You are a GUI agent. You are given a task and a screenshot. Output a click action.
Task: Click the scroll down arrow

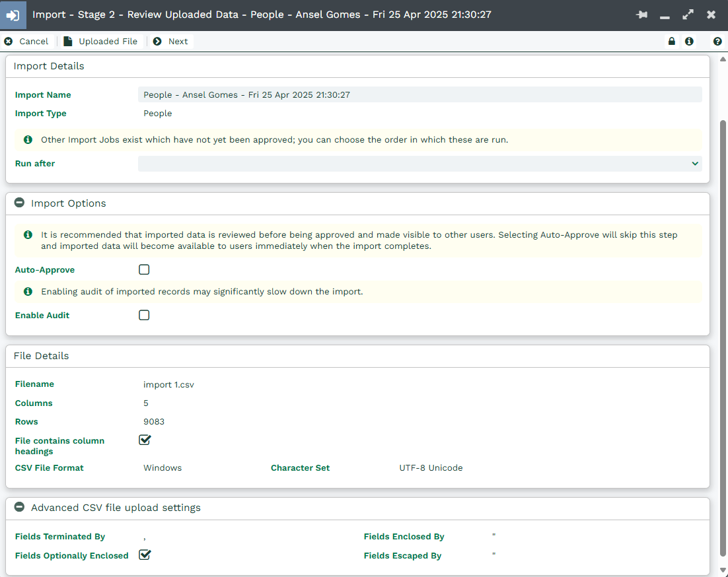(x=723, y=570)
